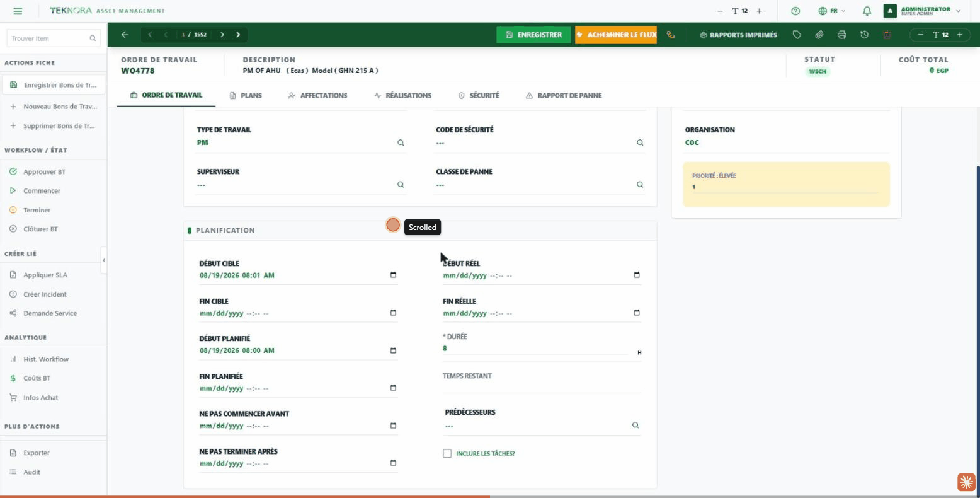
Task: Switch to Plans tab
Action: point(246,95)
